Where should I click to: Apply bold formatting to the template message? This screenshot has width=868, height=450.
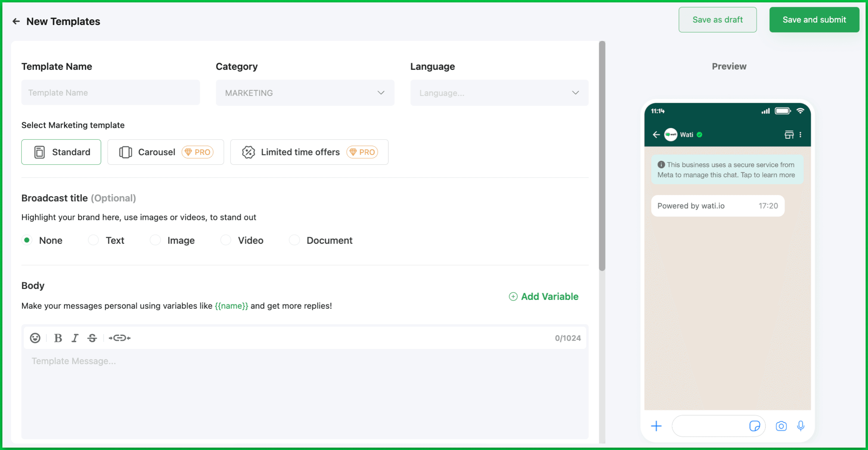coord(58,338)
